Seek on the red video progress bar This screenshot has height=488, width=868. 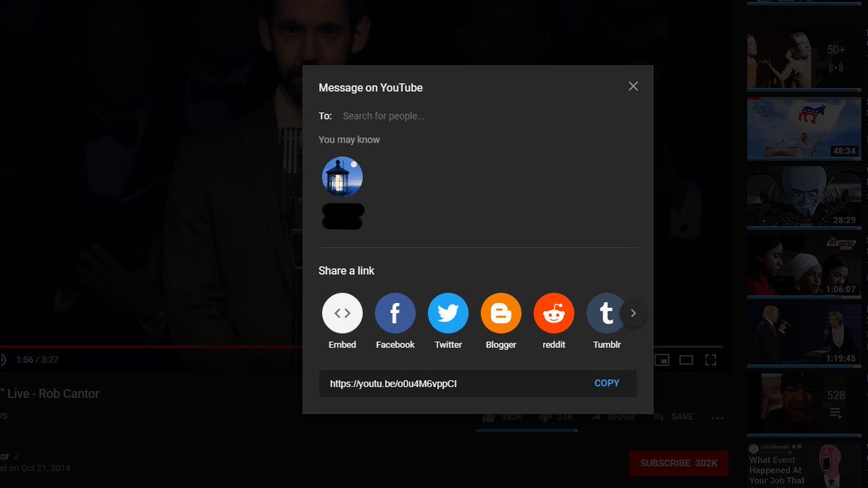[151, 347]
